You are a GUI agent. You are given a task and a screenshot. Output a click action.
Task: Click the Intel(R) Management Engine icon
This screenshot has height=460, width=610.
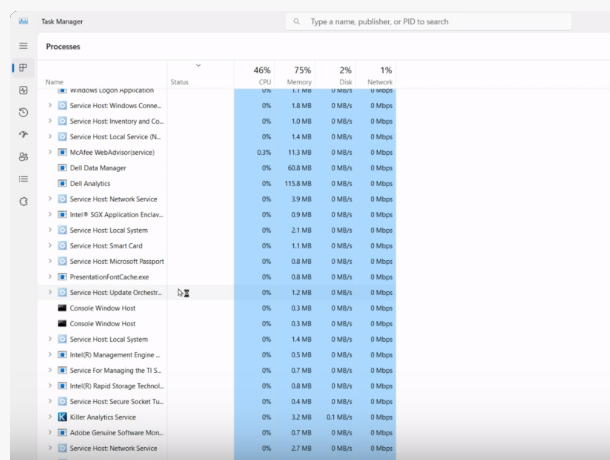(62, 355)
